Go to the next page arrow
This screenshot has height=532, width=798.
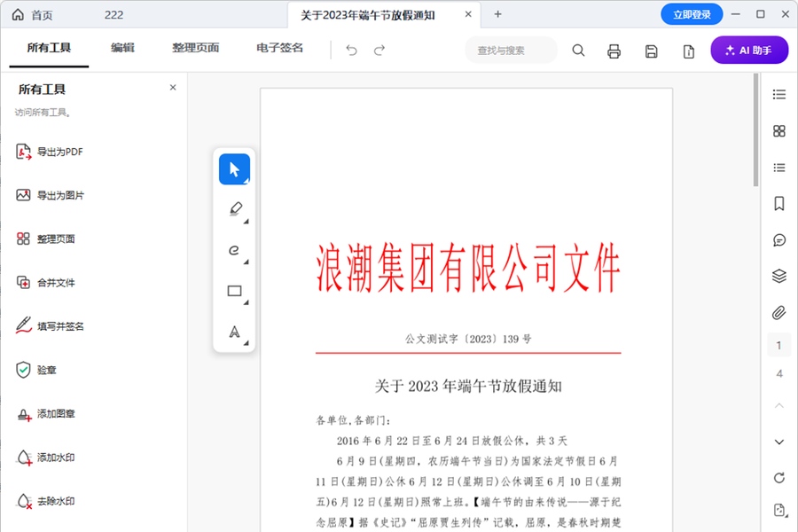tap(779, 442)
